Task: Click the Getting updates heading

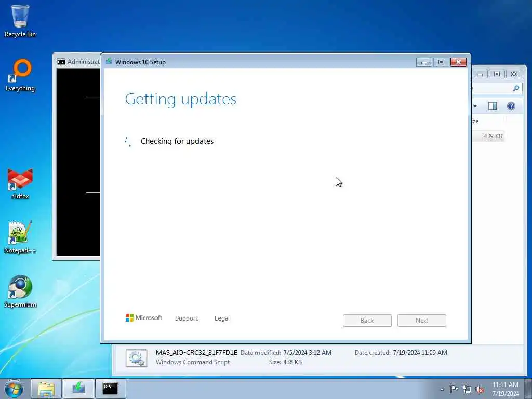Action: click(x=180, y=99)
